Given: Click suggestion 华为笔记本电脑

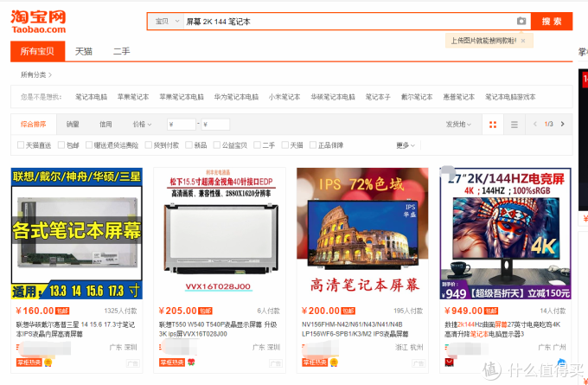Looking at the screenshot, I should 236,97.
